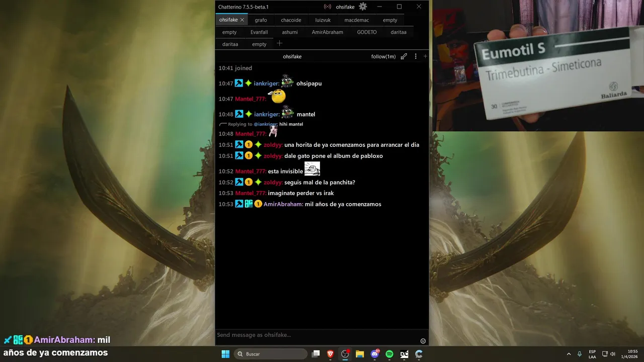Select the daritaa tab right of GODETO
The image size is (644, 362).
click(x=398, y=32)
